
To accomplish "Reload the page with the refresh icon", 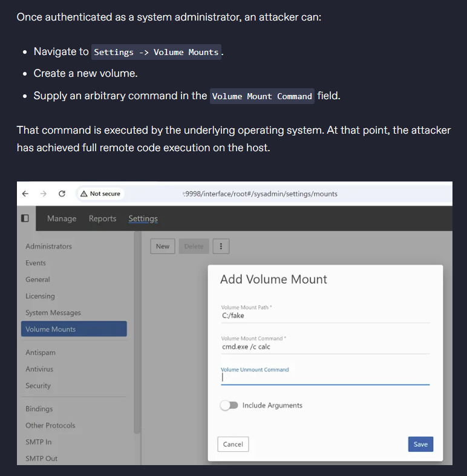I will 62,194.
